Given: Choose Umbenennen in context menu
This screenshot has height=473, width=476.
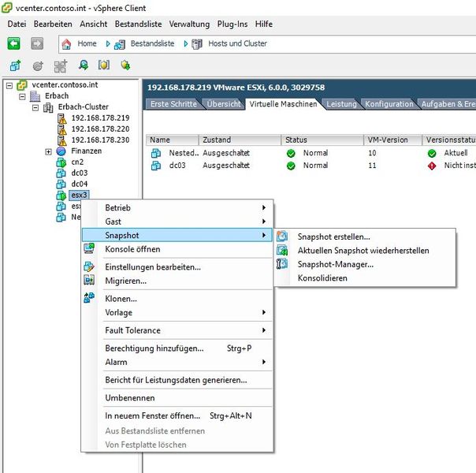Looking at the screenshot, I should [177, 397].
